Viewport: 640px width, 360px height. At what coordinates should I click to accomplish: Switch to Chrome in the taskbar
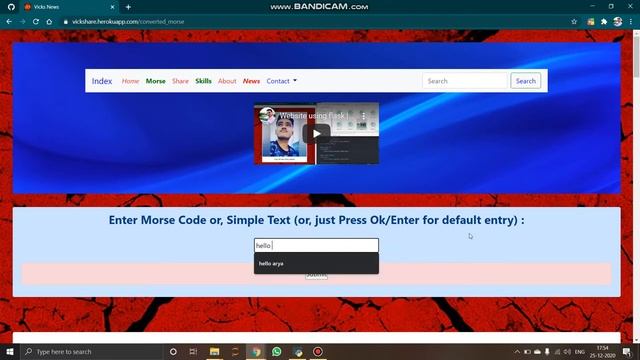pyautogui.click(x=256, y=351)
